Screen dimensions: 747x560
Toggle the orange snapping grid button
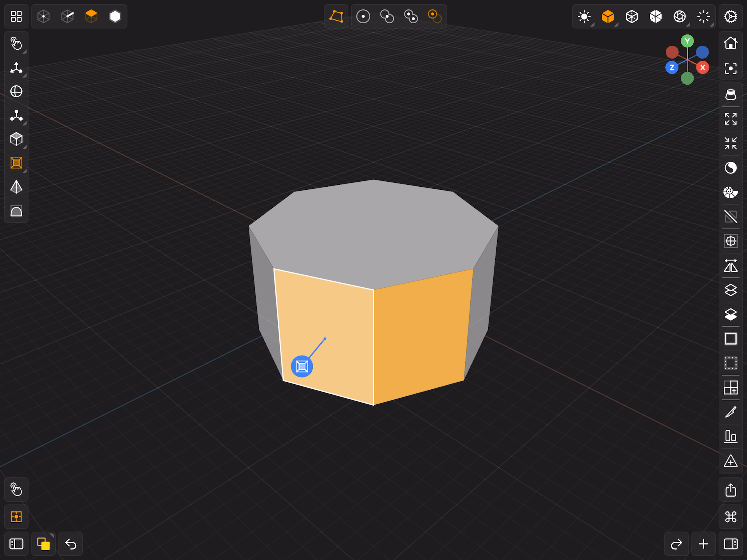(x=16, y=517)
